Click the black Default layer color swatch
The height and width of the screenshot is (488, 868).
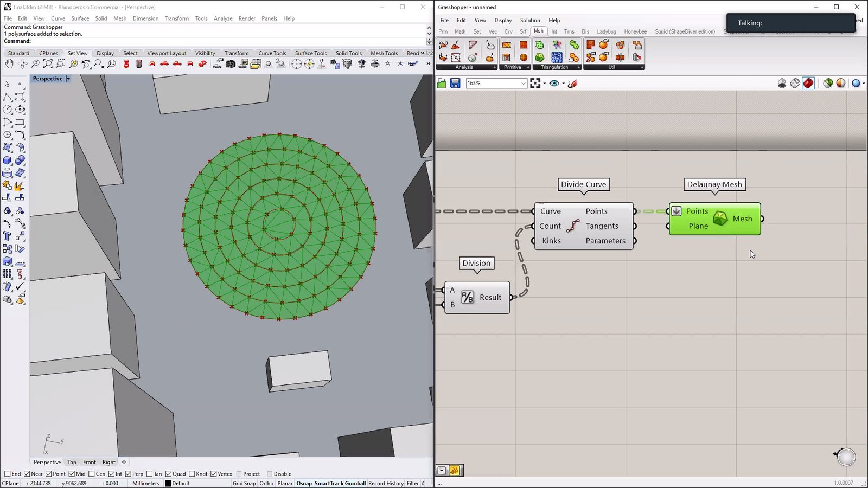168,483
